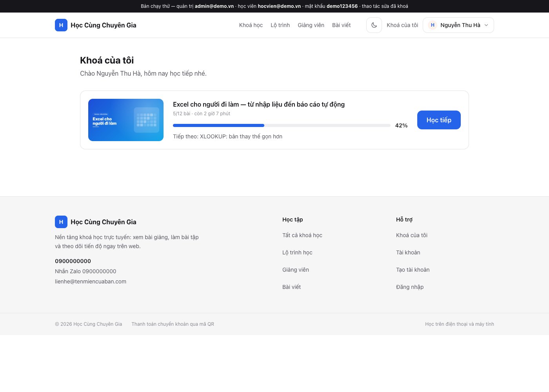The height and width of the screenshot is (392, 549).
Task: Click the 42% progress label
Action: 401,125
